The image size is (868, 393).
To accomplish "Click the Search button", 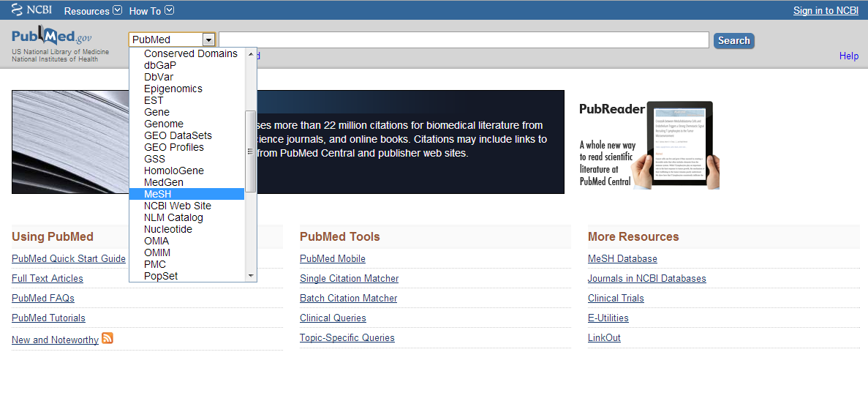I will (733, 40).
